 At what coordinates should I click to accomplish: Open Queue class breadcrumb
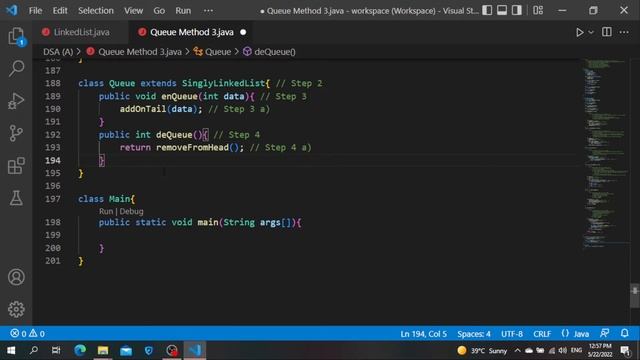pyautogui.click(x=218, y=52)
